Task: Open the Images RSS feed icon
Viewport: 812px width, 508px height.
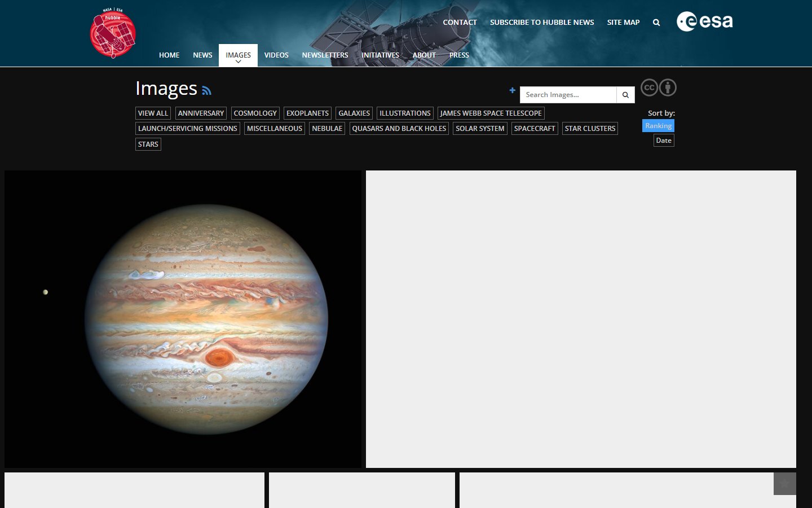Action: [206, 90]
